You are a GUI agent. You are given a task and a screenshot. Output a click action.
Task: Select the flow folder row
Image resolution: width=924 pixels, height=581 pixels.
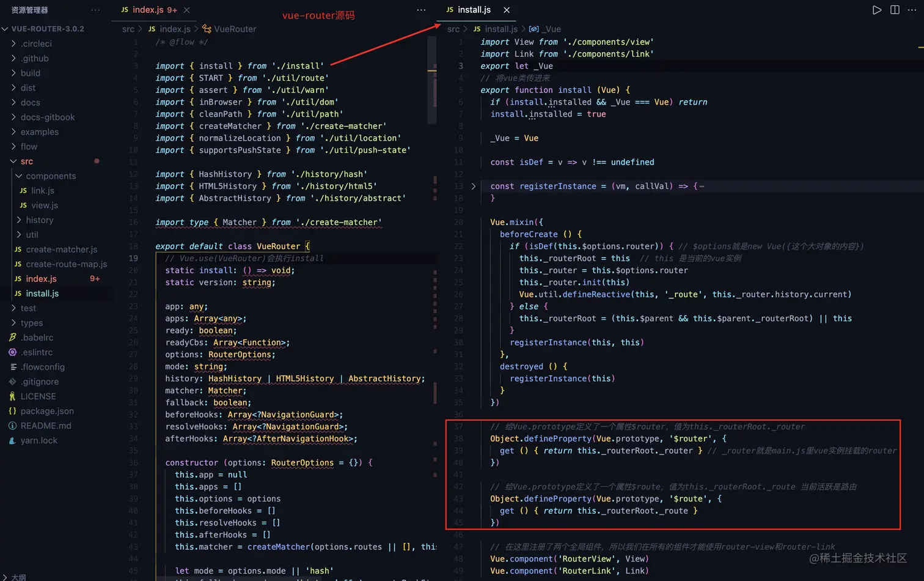point(56,146)
